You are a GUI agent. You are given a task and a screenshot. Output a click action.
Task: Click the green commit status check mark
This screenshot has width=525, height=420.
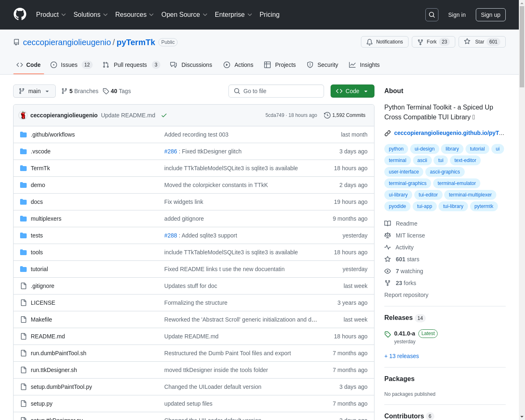coord(164,115)
